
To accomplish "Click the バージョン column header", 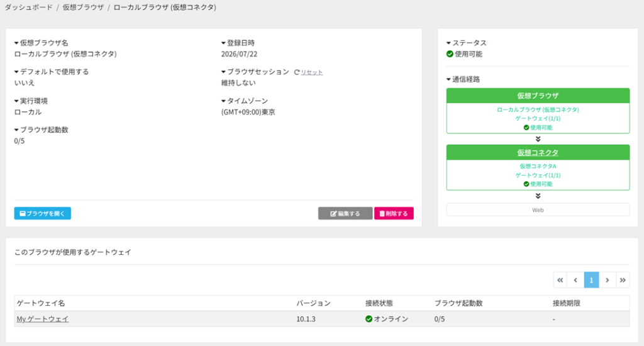I will click(313, 303).
